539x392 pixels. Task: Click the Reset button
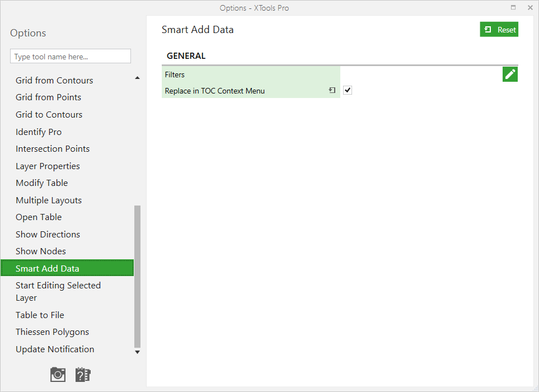click(x=499, y=30)
